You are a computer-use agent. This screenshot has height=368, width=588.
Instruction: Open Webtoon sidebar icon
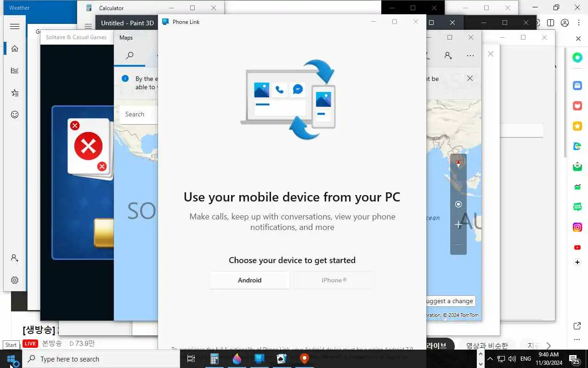577,207
